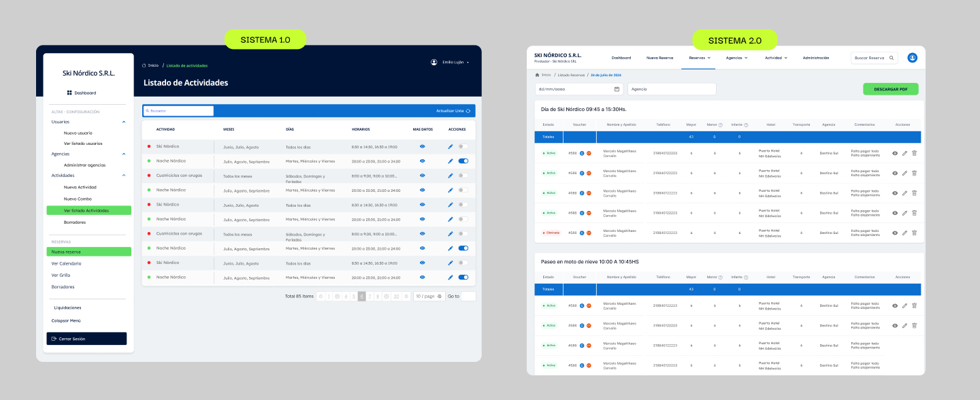Image resolution: width=980 pixels, height=400 pixels.
Task: Open the Emilio Luján user dropdown
Action: click(x=451, y=62)
